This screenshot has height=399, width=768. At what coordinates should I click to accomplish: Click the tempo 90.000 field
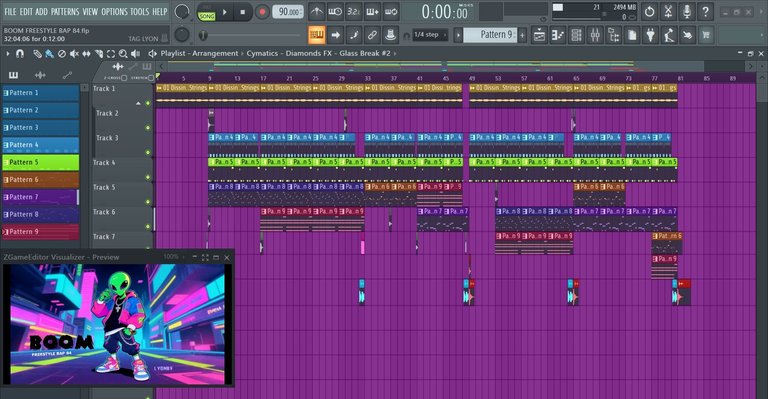click(x=288, y=12)
